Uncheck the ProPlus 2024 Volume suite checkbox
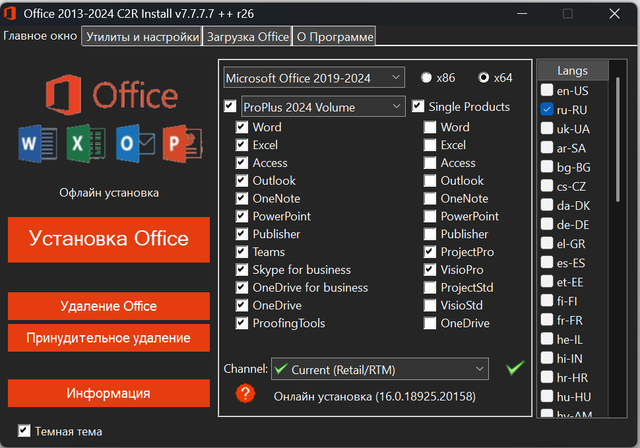 [x=230, y=106]
